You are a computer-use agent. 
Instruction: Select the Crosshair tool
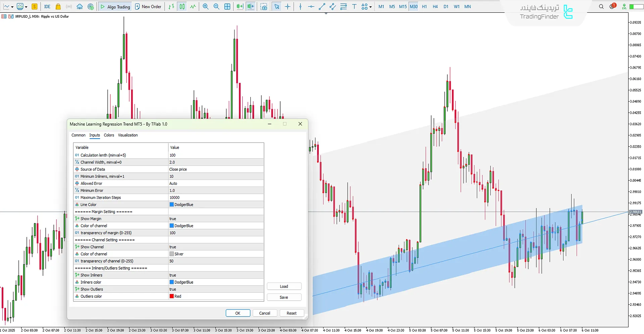tap(288, 6)
